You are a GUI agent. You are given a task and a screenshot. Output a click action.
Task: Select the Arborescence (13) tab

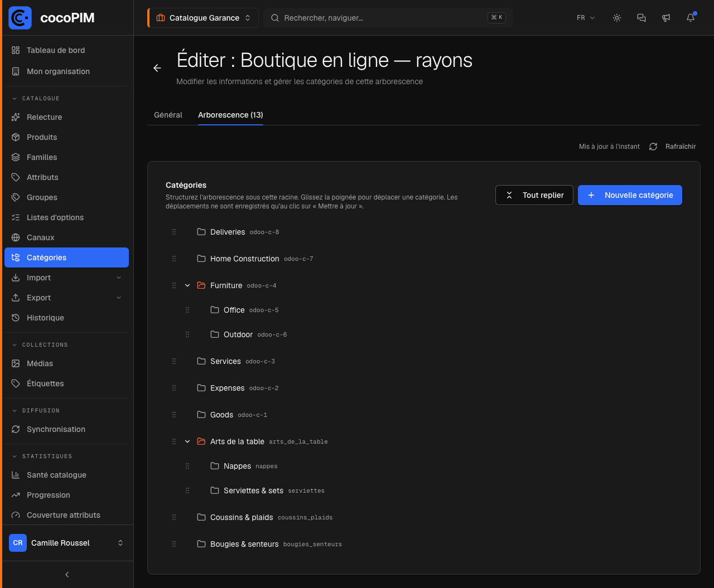(230, 115)
